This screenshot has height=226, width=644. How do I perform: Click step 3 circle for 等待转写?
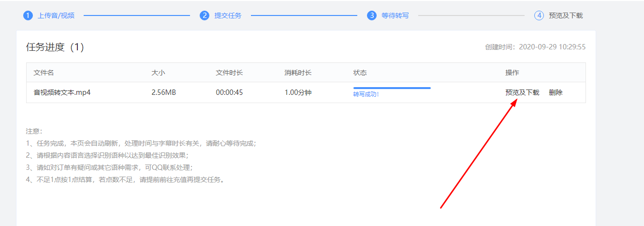[x=372, y=15]
